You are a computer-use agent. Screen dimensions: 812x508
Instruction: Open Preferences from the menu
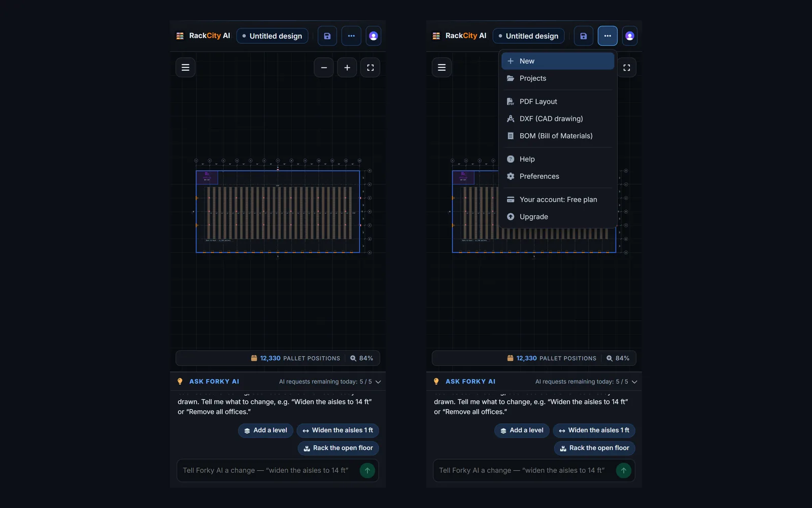click(x=558, y=176)
